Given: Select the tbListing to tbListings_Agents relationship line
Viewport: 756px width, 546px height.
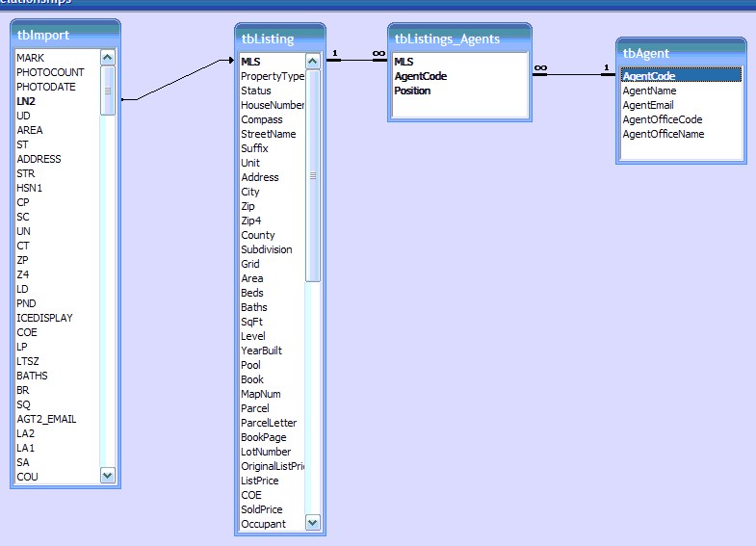Looking at the screenshot, I should pyautogui.click(x=356, y=60).
